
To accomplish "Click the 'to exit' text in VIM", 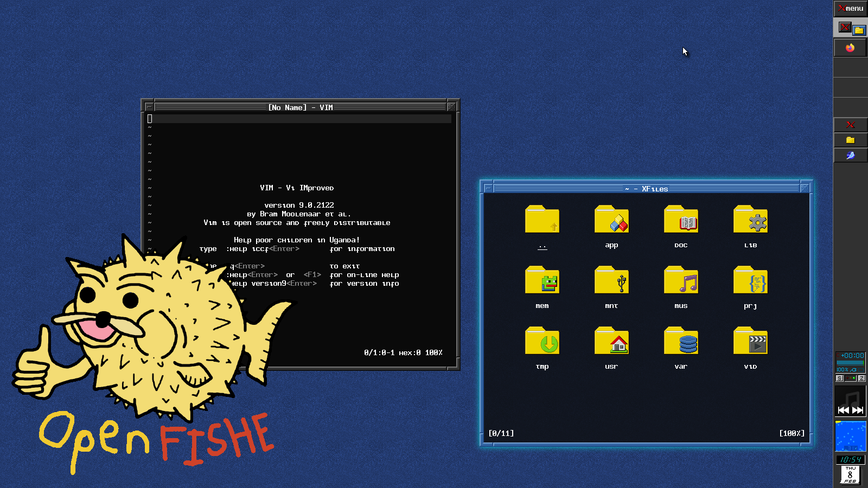I will (x=344, y=266).
